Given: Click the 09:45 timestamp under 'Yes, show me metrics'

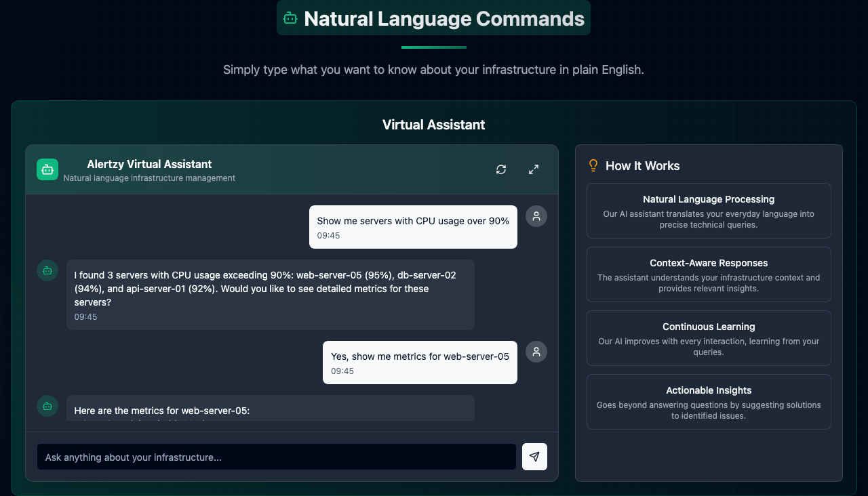Looking at the screenshot, I should tap(342, 371).
